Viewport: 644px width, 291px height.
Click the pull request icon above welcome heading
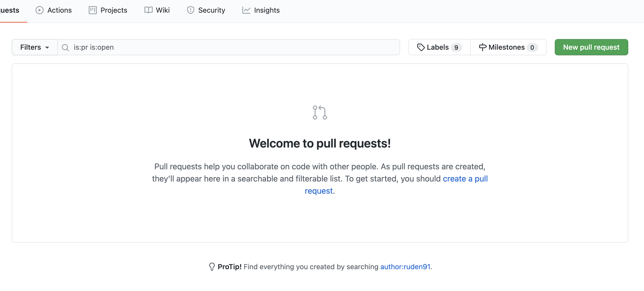pos(320,112)
